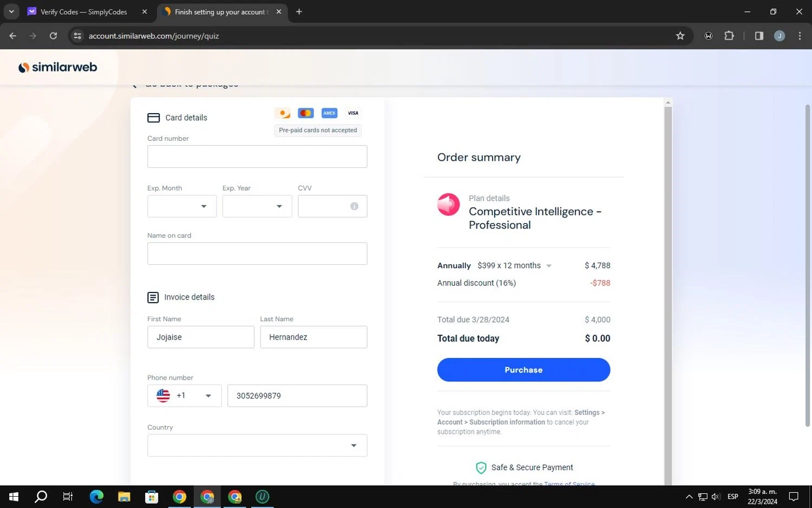Click the order summary scrollbar

coord(668,295)
